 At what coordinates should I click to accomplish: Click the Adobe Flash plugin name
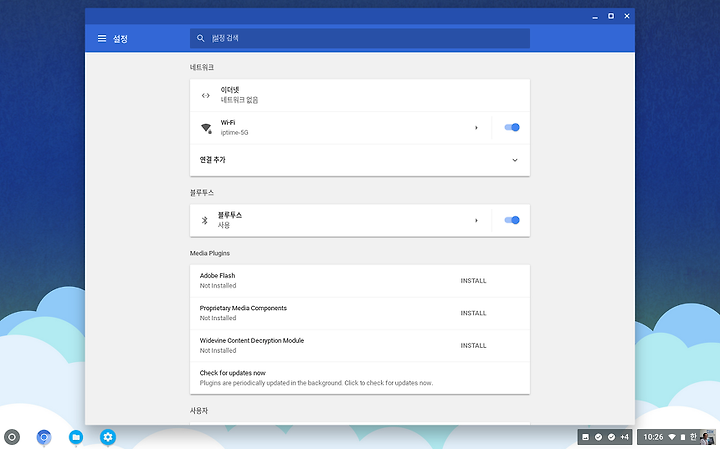[217, 275]
